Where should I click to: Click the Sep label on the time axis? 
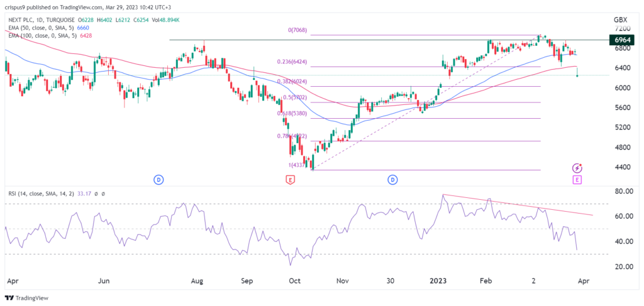[x=247, y=281]
